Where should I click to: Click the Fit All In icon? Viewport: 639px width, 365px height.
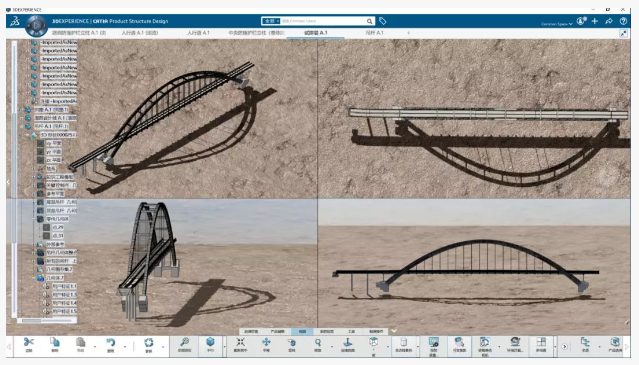(x=240, y=342)
